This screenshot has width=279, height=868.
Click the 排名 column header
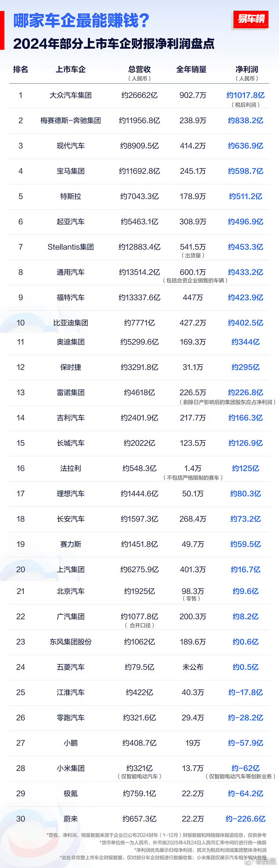pyautogui.click(x=21, y=70)
